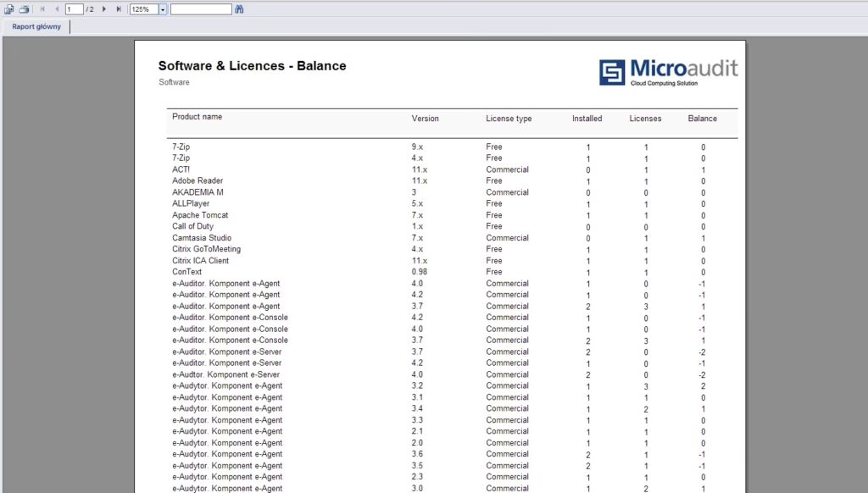Viewport: 868px width, 493px height.
Task: Click the License type column header
Action: point(509,119)
